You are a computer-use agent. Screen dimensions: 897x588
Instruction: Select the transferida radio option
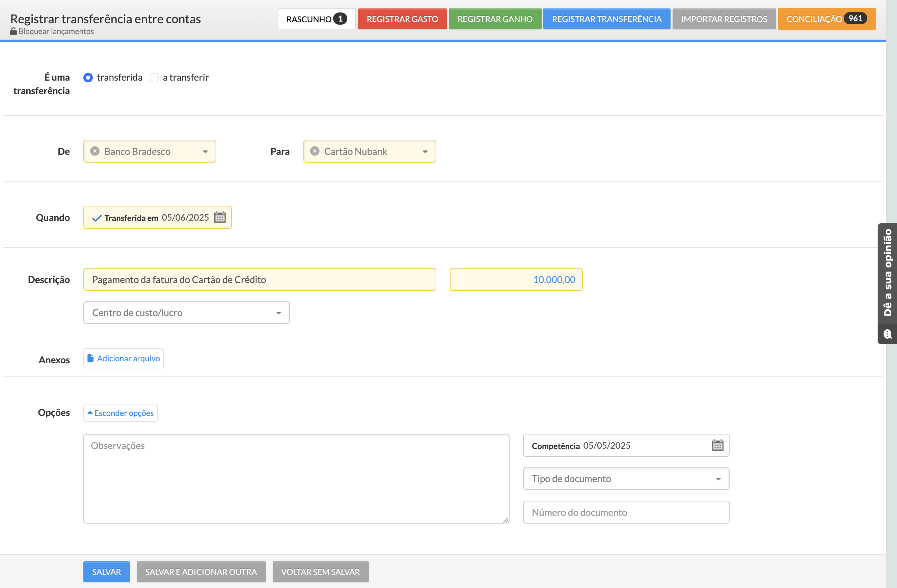[x=88, y=78]
